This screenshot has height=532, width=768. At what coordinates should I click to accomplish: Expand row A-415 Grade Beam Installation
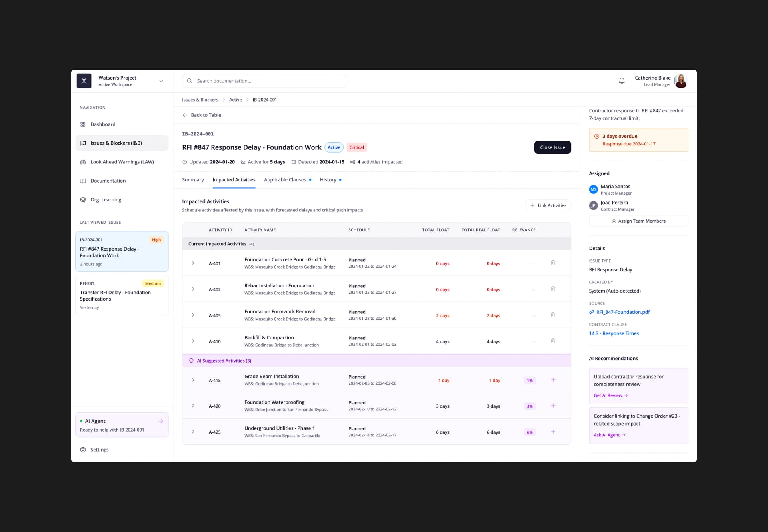tap(193, 380)
